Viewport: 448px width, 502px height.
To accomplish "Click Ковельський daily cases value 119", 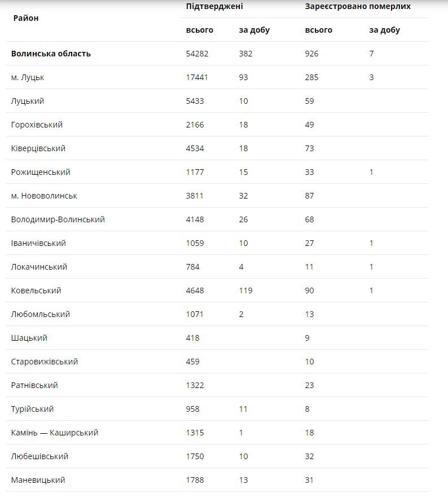I will click(245, 290).
